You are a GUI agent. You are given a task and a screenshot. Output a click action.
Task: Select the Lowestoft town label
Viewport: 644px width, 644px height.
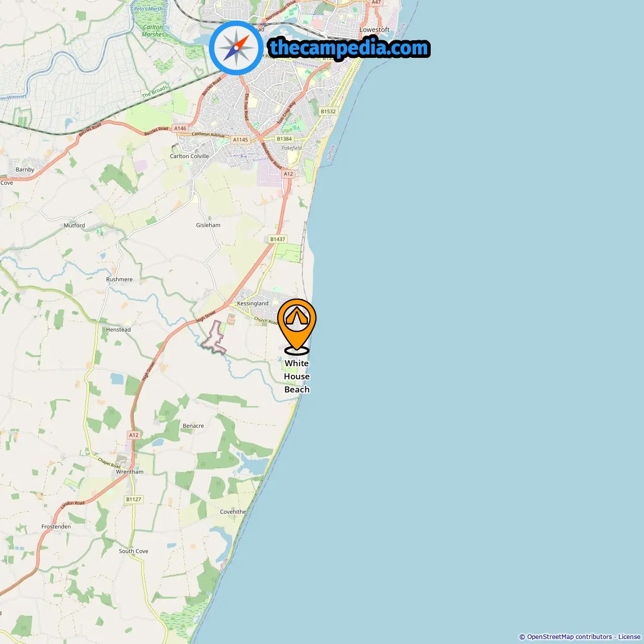374,30
